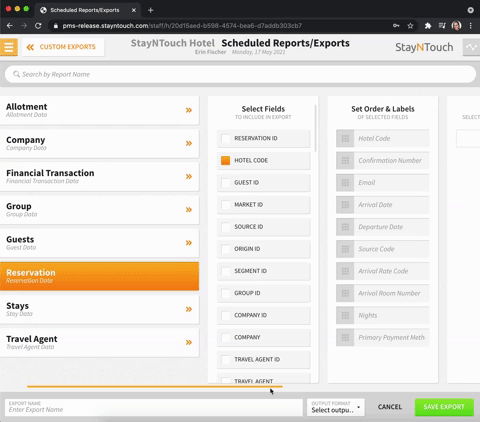Check the Company field

point(226,337)
